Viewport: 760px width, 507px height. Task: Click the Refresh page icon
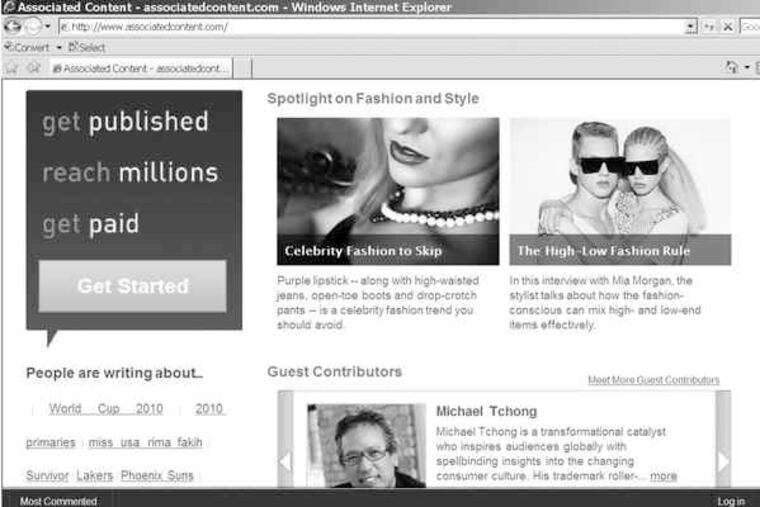point(710,27)
